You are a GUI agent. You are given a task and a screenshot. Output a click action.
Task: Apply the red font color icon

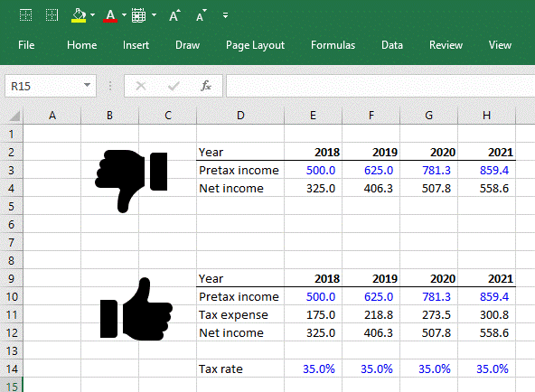[110, 15]
